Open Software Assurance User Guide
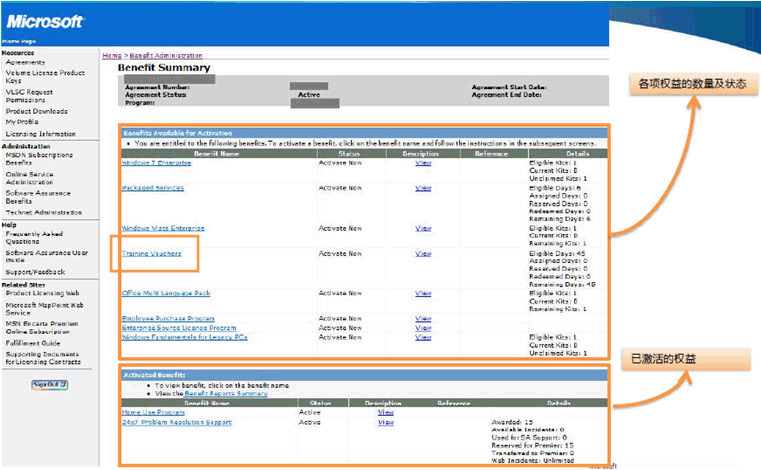The image size is (761, 470). click(47, 256)
